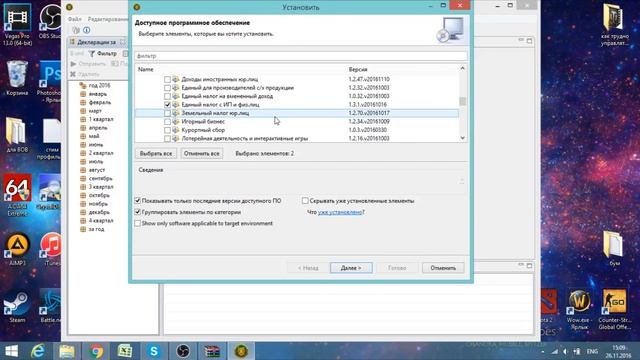This screenshot has width=640, height=360.
Task: Select декабрь in the declarations tree
Action: (99, 212)
